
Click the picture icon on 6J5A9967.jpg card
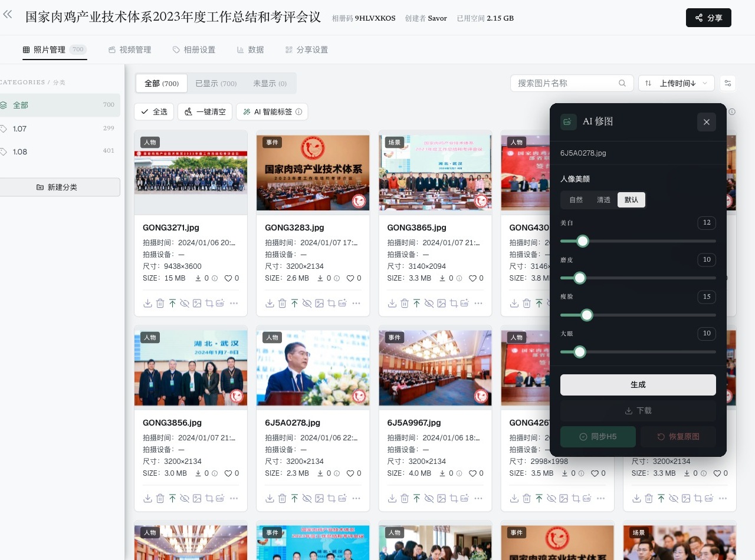coord(441,498)
